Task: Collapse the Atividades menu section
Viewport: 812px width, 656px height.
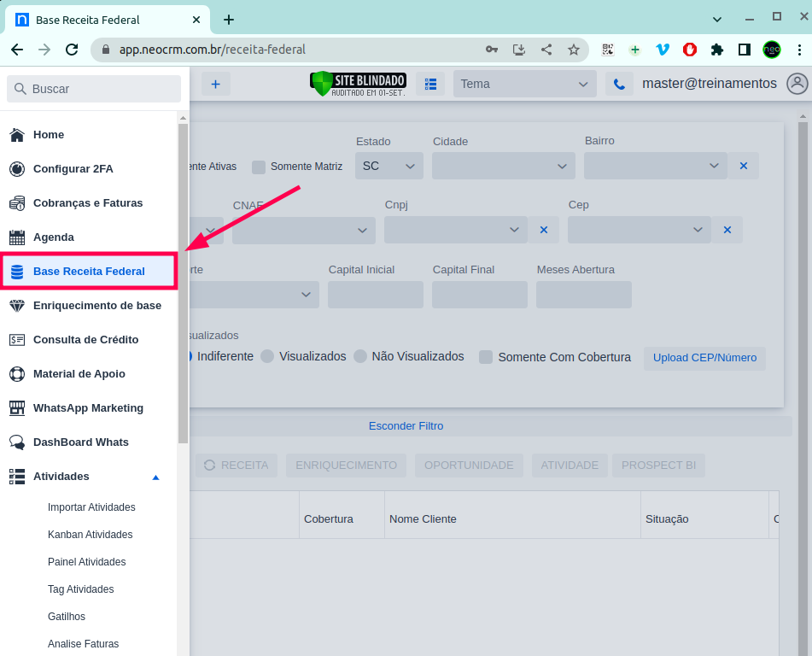Action: coord(155,477)
